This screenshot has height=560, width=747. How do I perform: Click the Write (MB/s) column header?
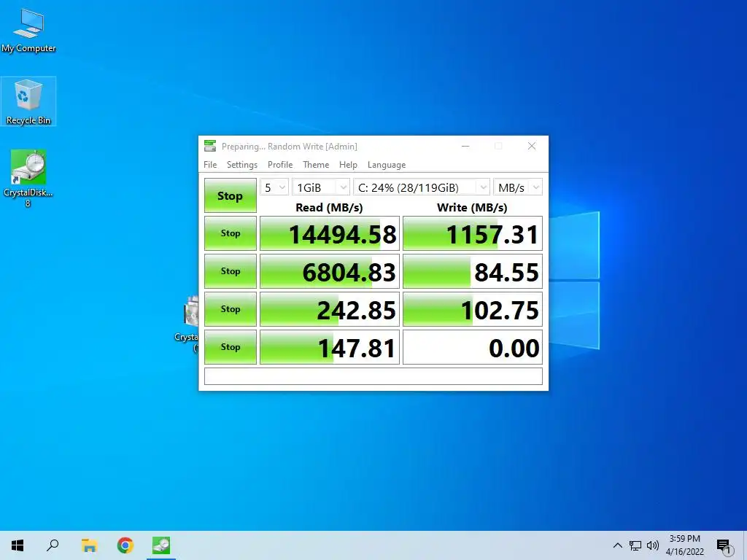(472, 208)
